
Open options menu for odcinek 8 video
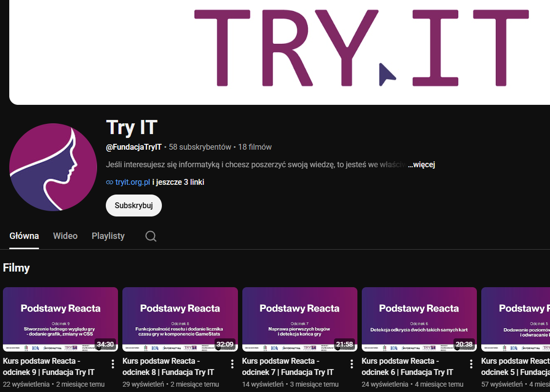pos(232,364)
